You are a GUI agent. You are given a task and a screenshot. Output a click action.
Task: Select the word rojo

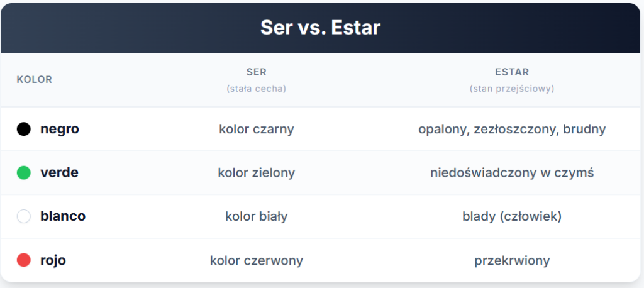pos(53,260)
